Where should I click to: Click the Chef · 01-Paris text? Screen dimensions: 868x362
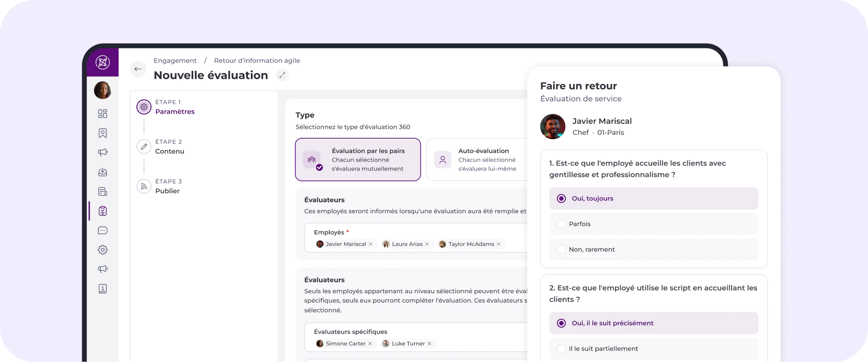[x=598, y=133]
